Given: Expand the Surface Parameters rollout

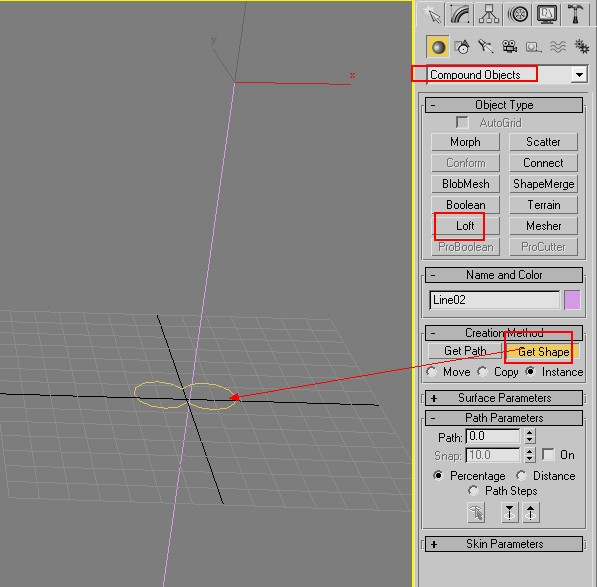Looking at the screenshot, I should (x=504, y=398).
